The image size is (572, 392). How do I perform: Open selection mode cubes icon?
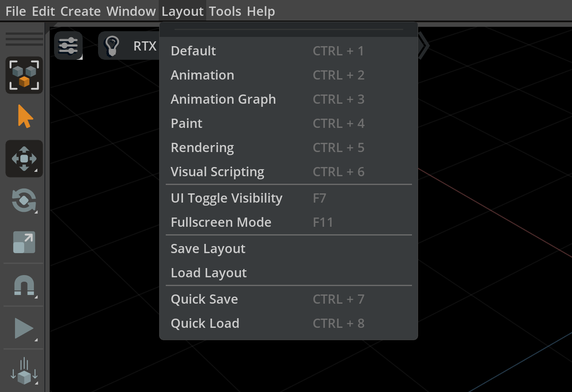24,75
